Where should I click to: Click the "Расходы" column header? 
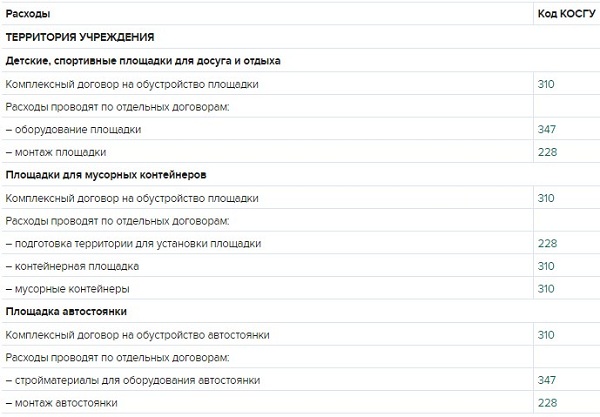point(28,15)
